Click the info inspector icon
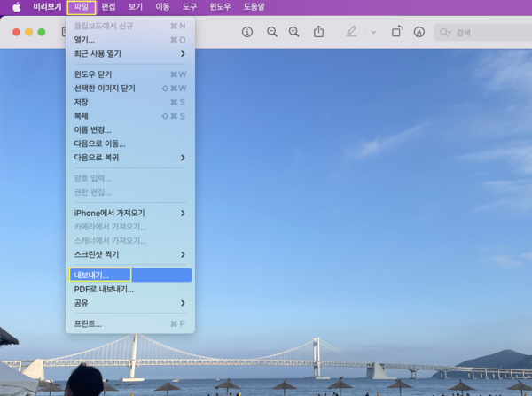Screen dimensions: 532x396 coord(247,32)
